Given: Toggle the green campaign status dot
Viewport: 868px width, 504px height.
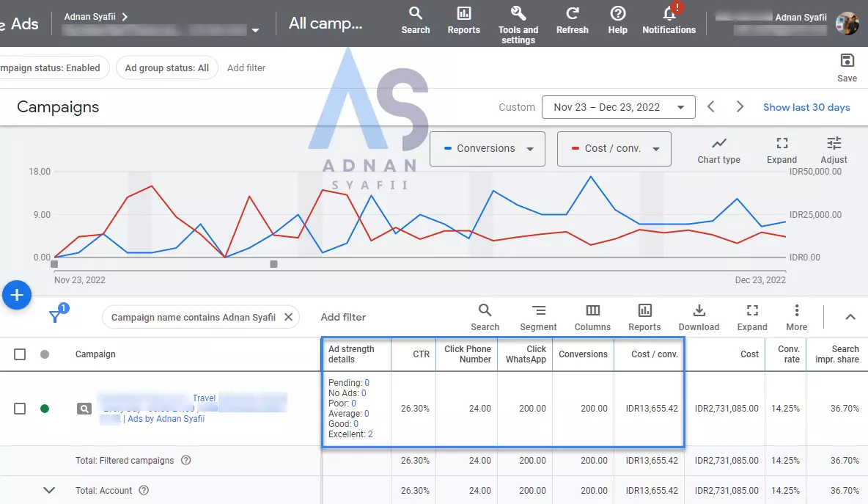Looking at the screenshot, I should point(45,409).
